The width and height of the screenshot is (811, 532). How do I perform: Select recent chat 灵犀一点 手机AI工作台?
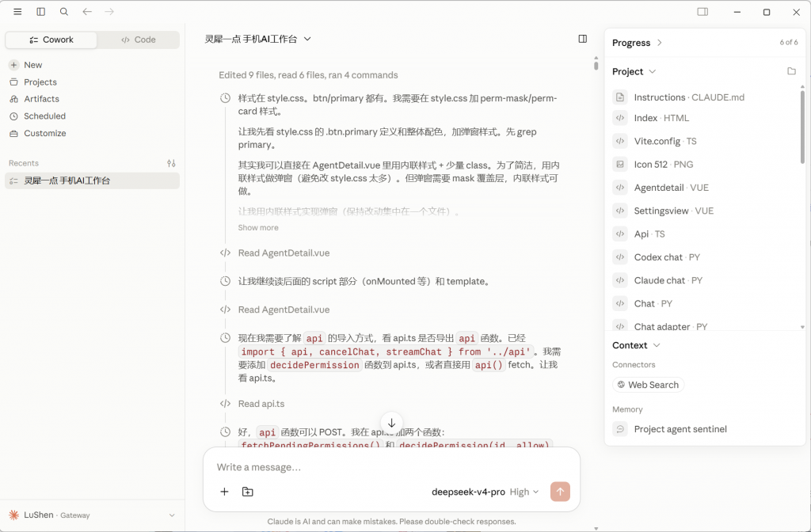point(92,181)
